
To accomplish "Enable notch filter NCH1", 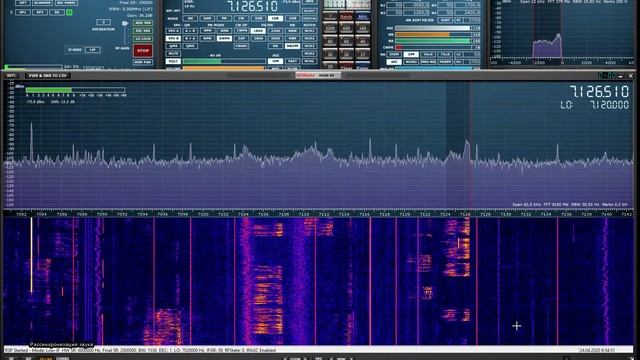I will 310,31.
